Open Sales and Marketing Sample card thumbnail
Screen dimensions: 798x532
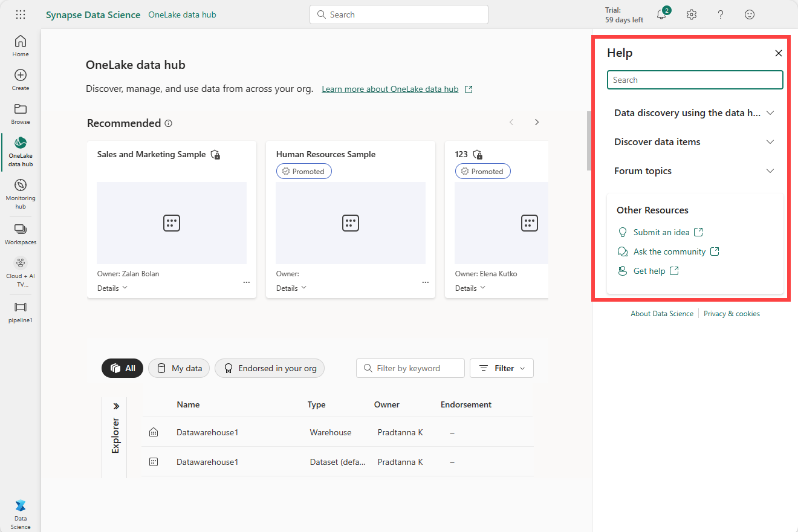(172, 223)
